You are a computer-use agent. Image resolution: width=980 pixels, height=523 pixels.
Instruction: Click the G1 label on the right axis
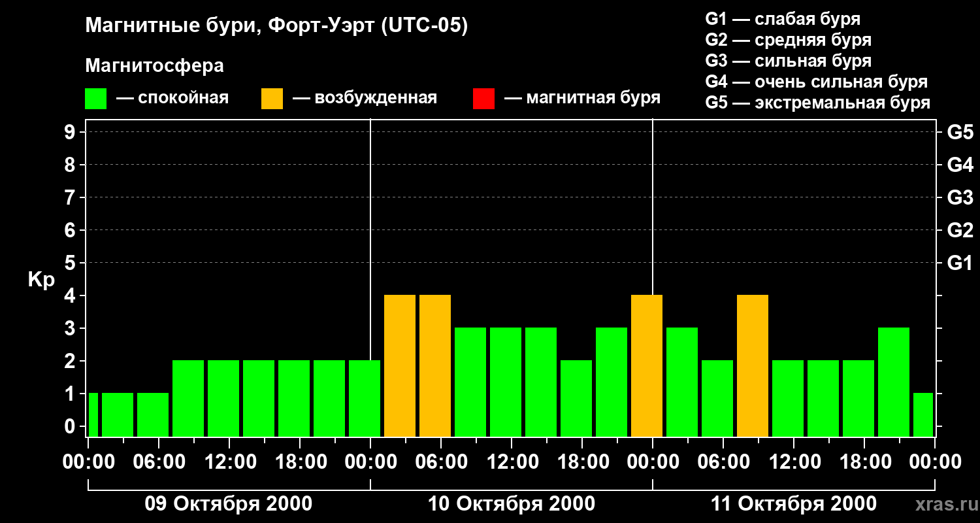960,263
